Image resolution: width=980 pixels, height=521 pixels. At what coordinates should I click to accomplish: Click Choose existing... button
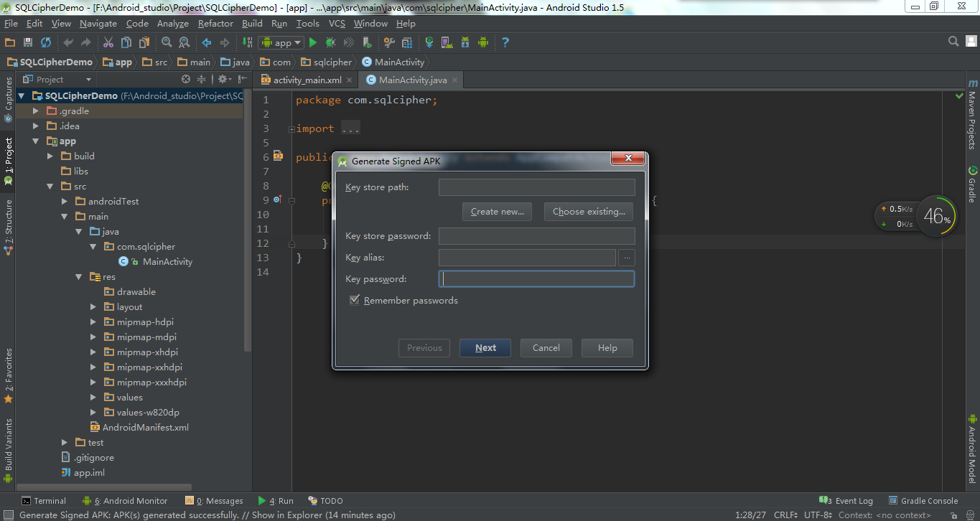589,212
